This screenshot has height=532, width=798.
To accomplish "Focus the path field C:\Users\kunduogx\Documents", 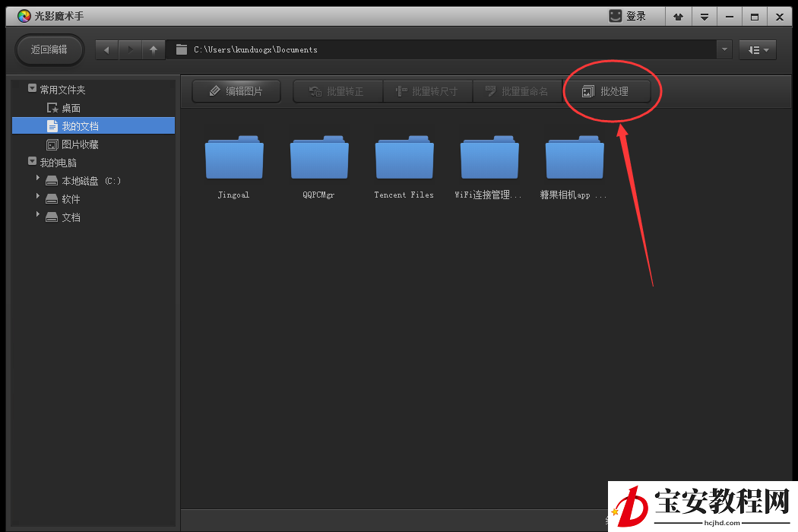I will coord(441,50).
